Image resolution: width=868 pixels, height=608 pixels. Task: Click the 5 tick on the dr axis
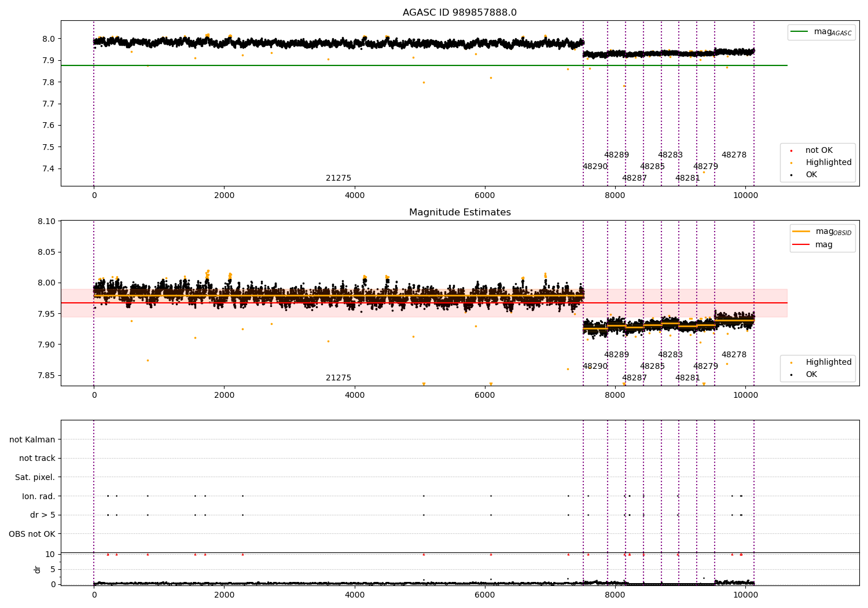[x=53, y=570]
